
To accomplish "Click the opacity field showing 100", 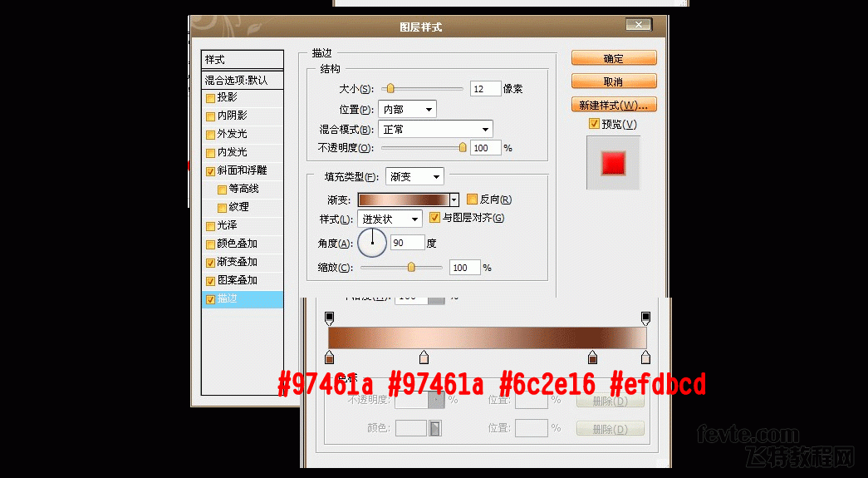I will tap(485, 148).
